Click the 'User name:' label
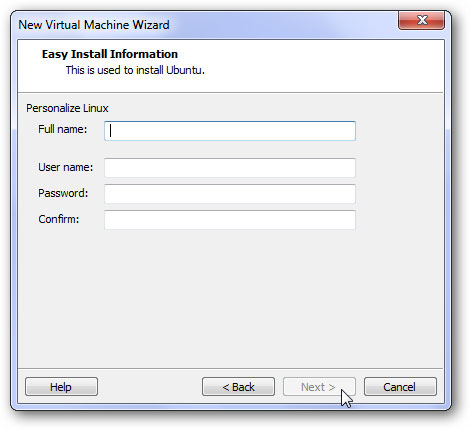 pos(66,167)
